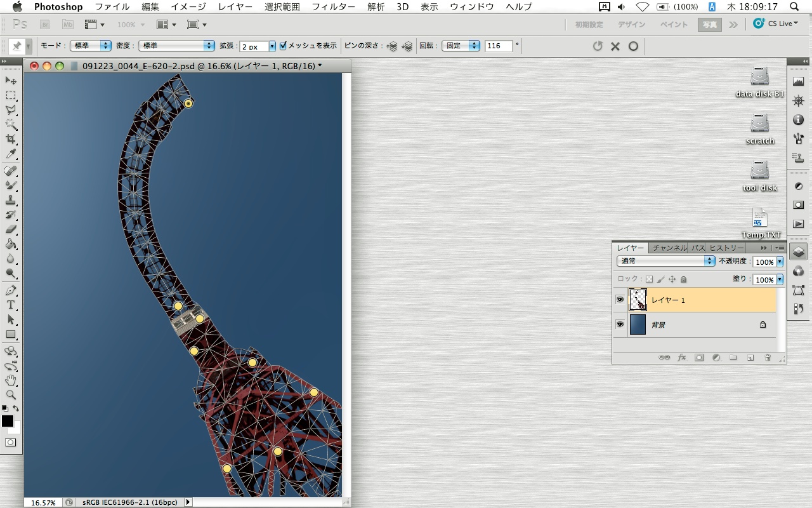Click the delete layer trash icon
This screenshot has height=508, width=812.
(768, 358)
